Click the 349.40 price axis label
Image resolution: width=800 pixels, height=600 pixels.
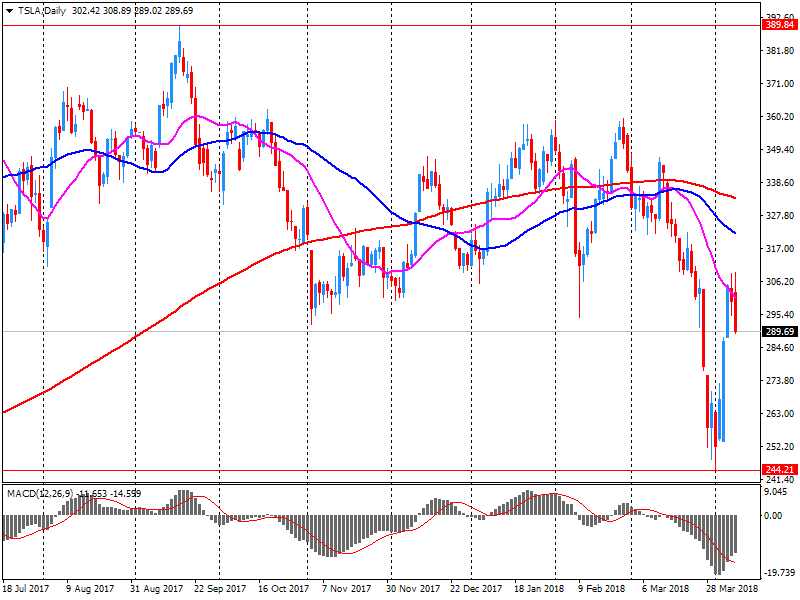780,149
